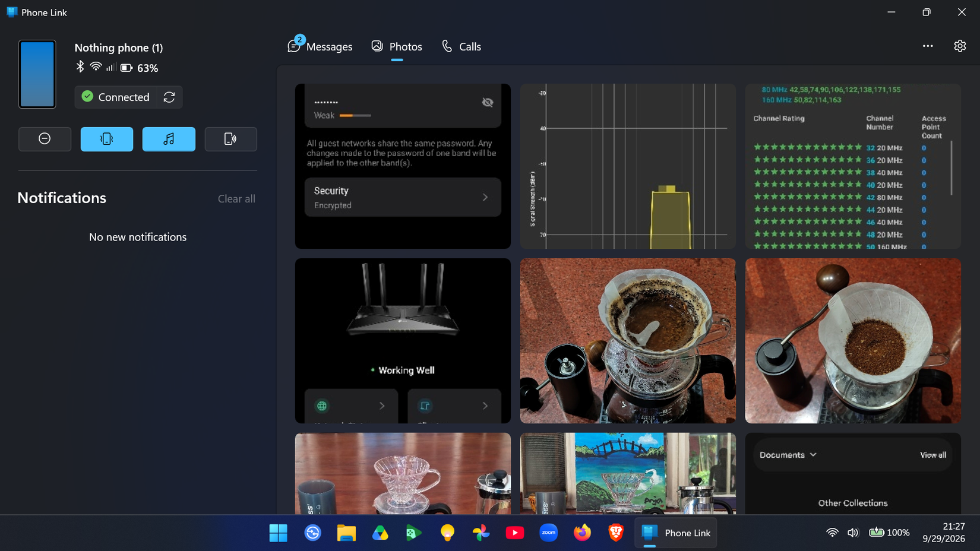Open the clock and date flyout
Screen dimensions: 980x551
(943, 533)
